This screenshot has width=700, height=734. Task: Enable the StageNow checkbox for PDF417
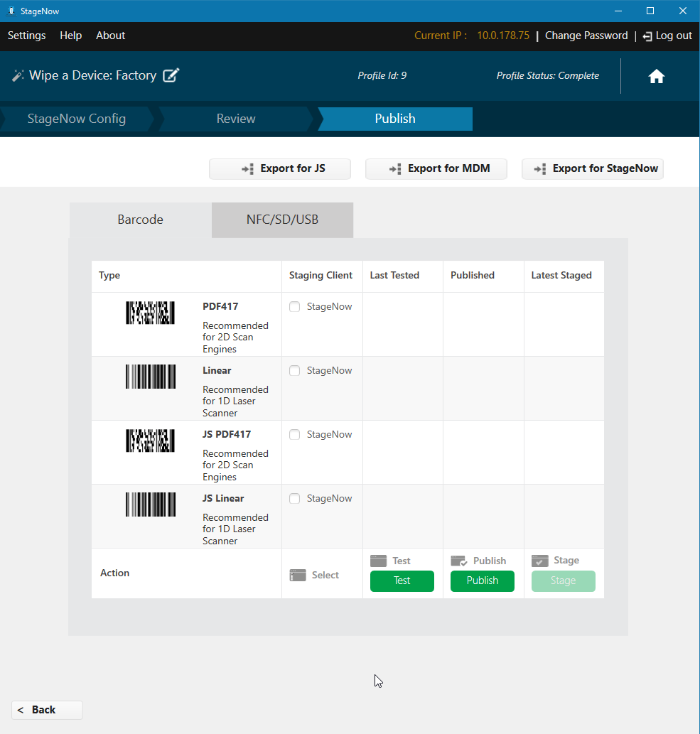pos(294,306)
